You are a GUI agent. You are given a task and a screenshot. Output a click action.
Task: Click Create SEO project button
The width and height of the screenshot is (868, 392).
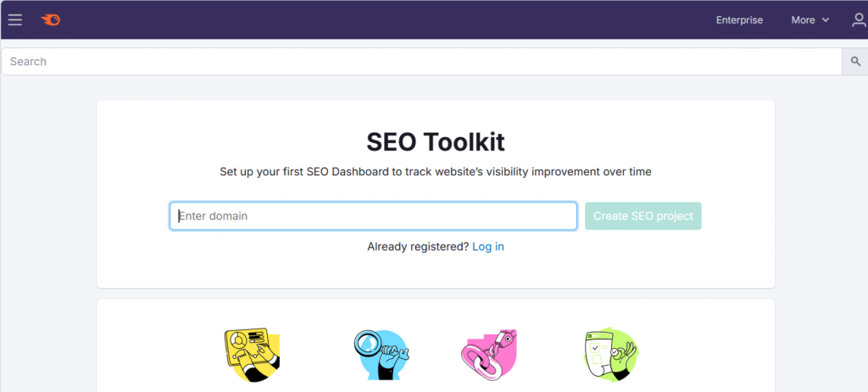click(643, 216)
